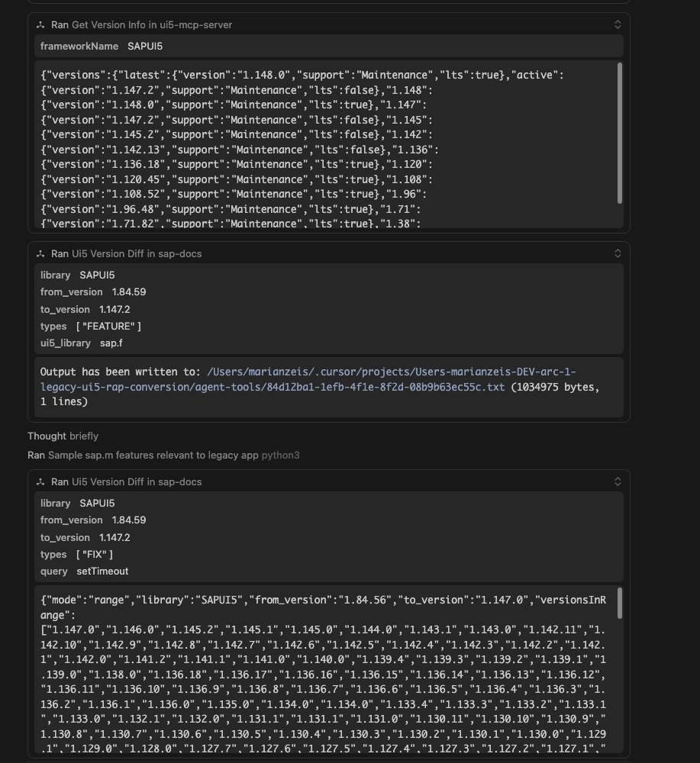Select 'library SAPUI5' row in the FEATURE diff
The image size is (700, 763).
[77, 275]
